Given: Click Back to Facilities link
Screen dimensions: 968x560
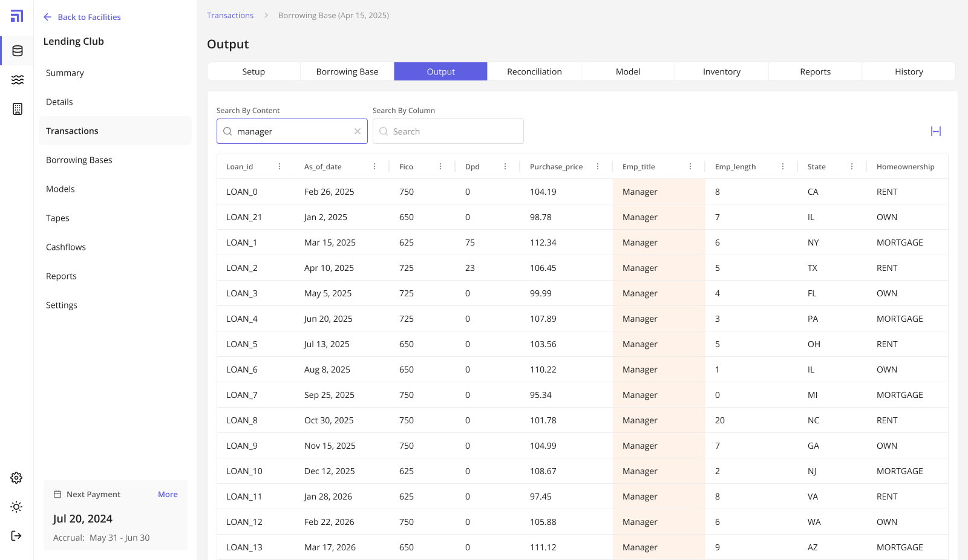Looking at the screenshot, I should tap(82, 17).
